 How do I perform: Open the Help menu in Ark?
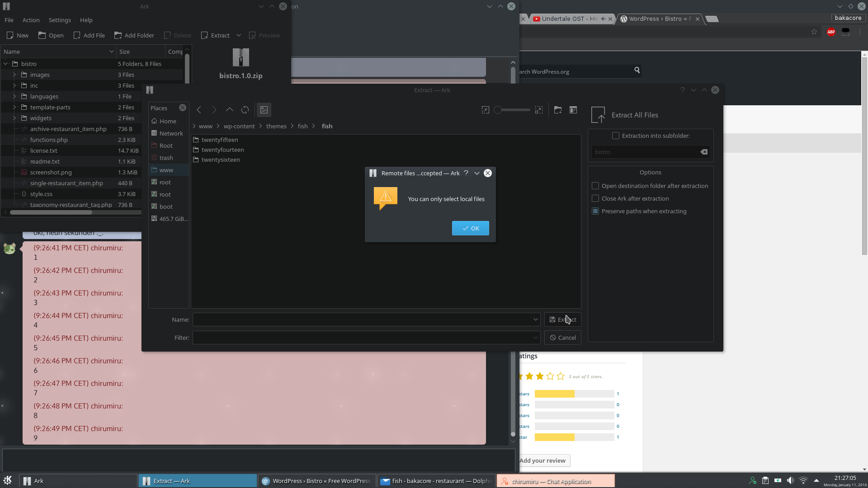coord(86,20)
